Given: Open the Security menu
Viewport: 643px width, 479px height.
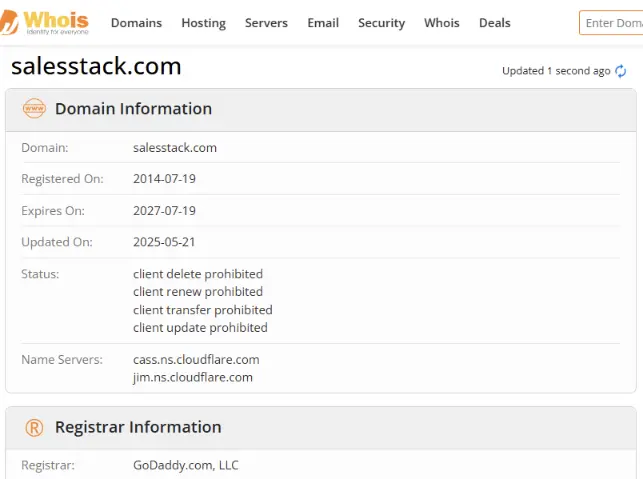Looking at the screenshot, I should tap(381, 23).
